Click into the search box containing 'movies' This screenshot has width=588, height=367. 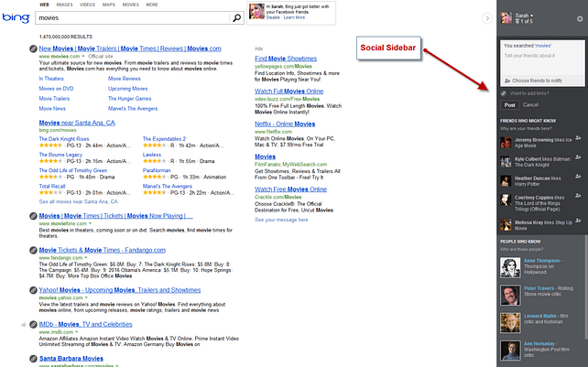tap(133, 17)
